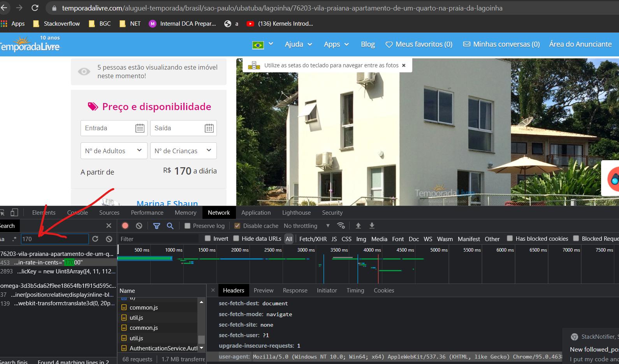
Task: Clear the network log
Action: [139, 226]
